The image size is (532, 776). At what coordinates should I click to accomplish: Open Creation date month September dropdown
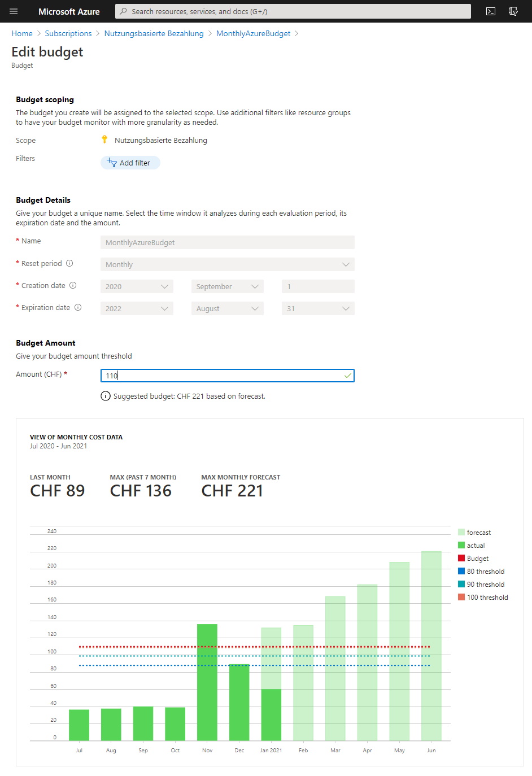click(228, 286)
